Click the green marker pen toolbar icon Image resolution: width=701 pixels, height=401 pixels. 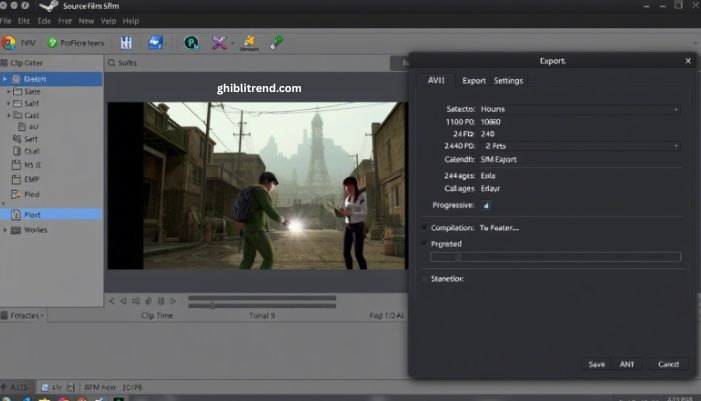point(277,42)
